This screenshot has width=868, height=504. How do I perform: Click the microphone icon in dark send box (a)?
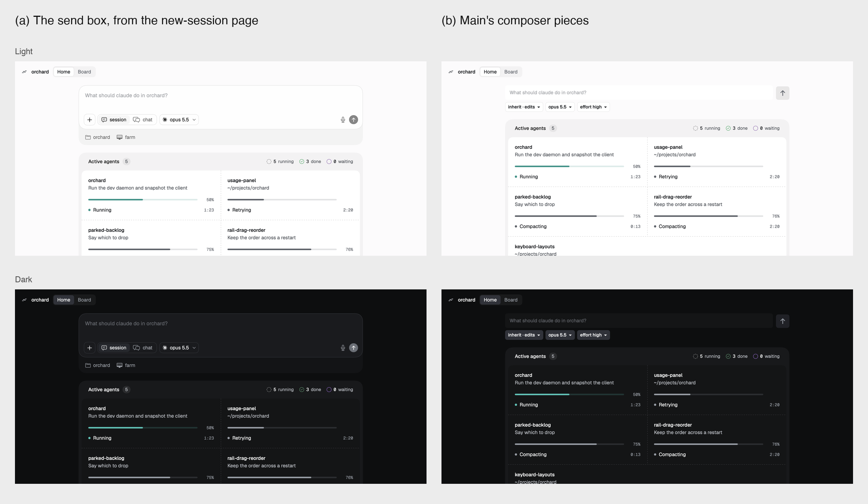(343, 348)
